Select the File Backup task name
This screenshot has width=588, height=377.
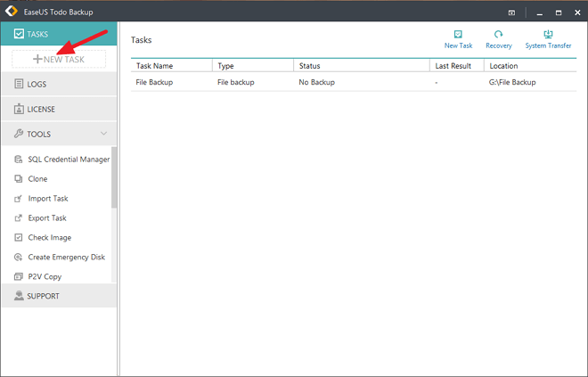tap(154, 82)
